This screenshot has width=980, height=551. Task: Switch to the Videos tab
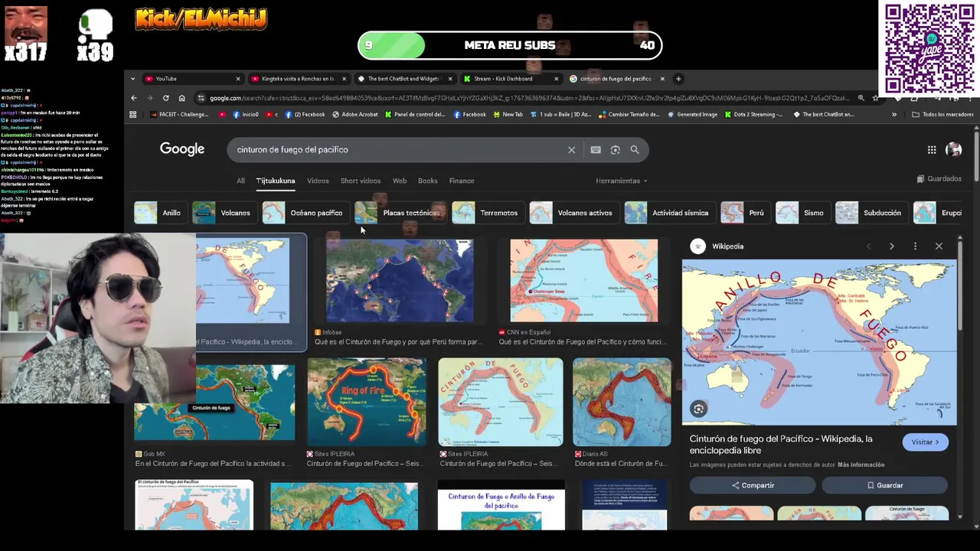tap(318, 181)
